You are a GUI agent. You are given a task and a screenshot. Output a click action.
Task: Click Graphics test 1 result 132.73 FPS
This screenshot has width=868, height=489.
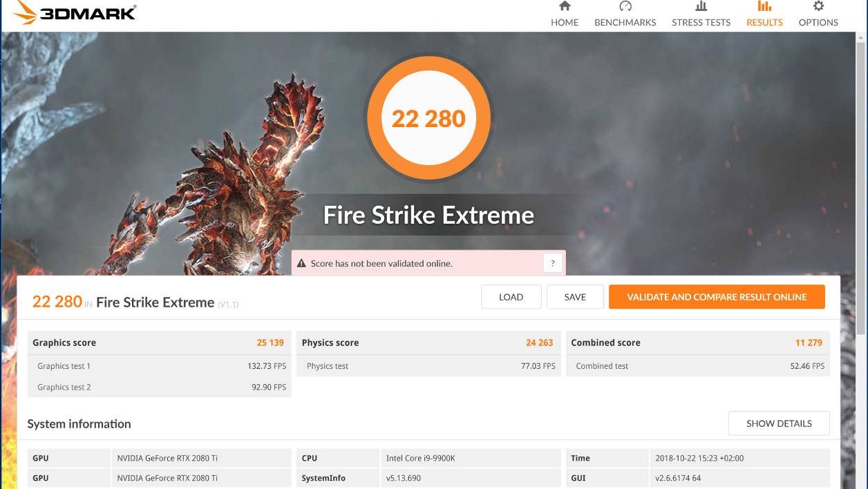(x=267, y=366)
